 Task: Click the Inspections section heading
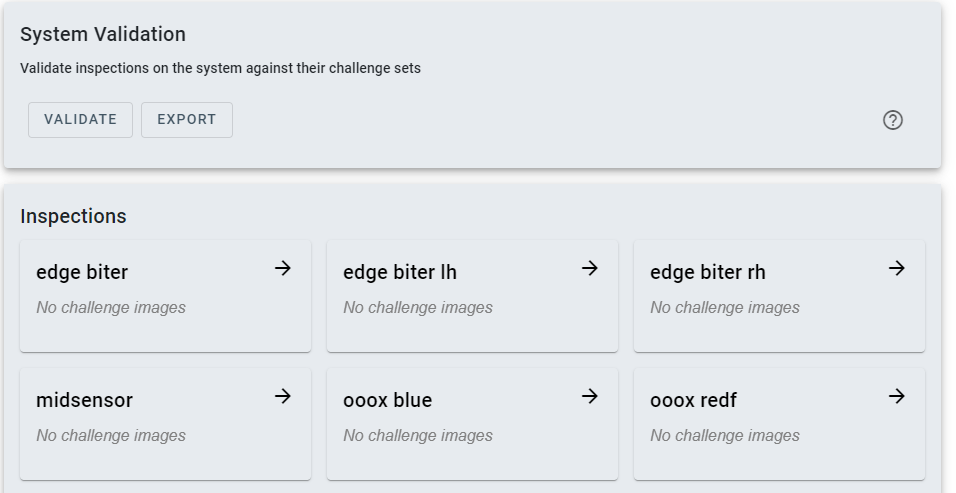73,216
